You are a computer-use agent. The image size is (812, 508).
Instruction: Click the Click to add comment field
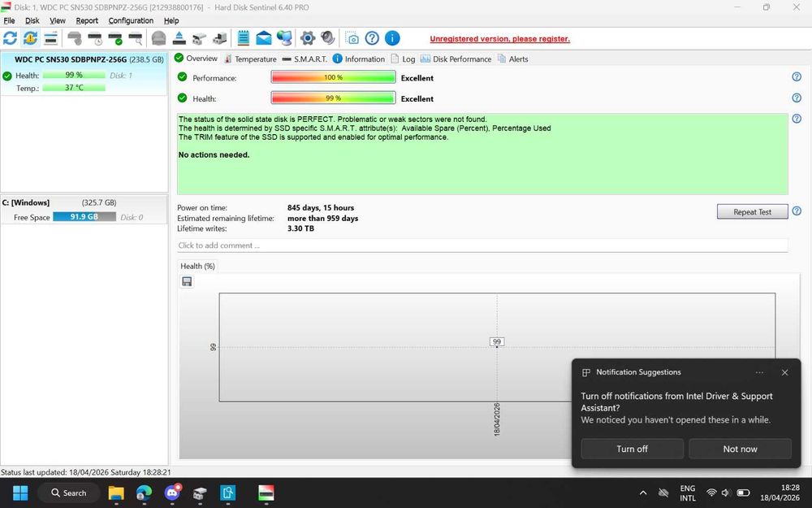tap(482, 245)
